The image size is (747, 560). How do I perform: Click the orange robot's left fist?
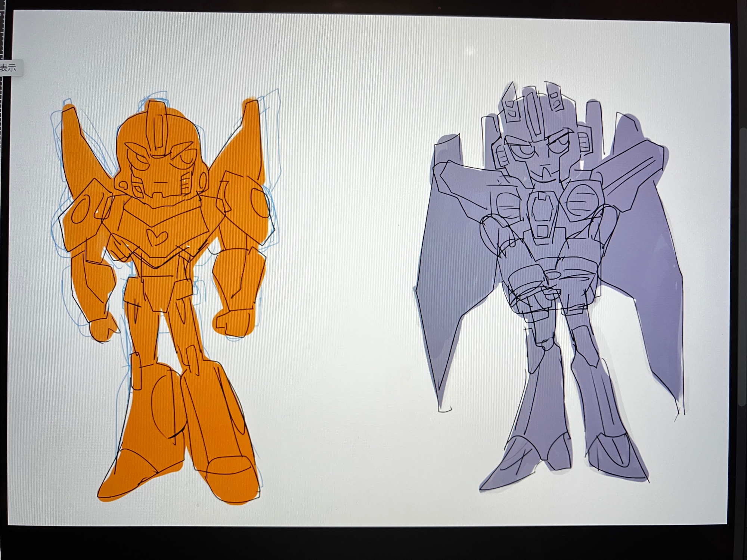coord(101,329)
